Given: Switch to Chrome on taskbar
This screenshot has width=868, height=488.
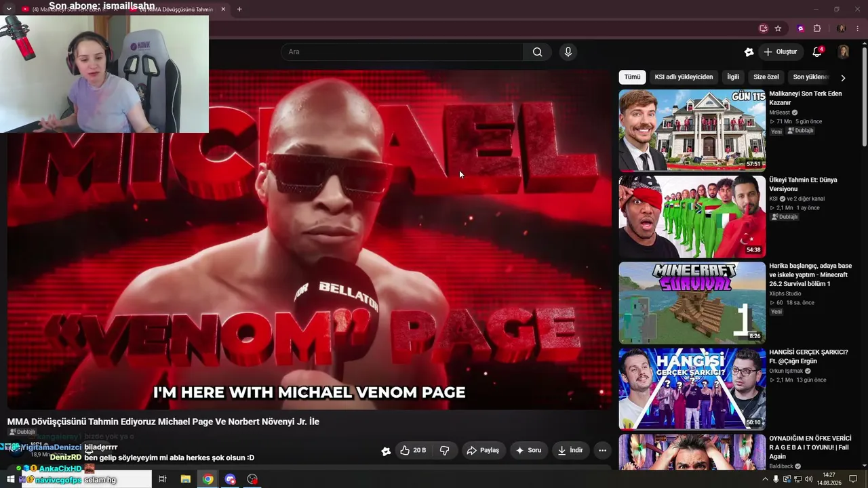Looking at the screenshot, I should (208, 479).
